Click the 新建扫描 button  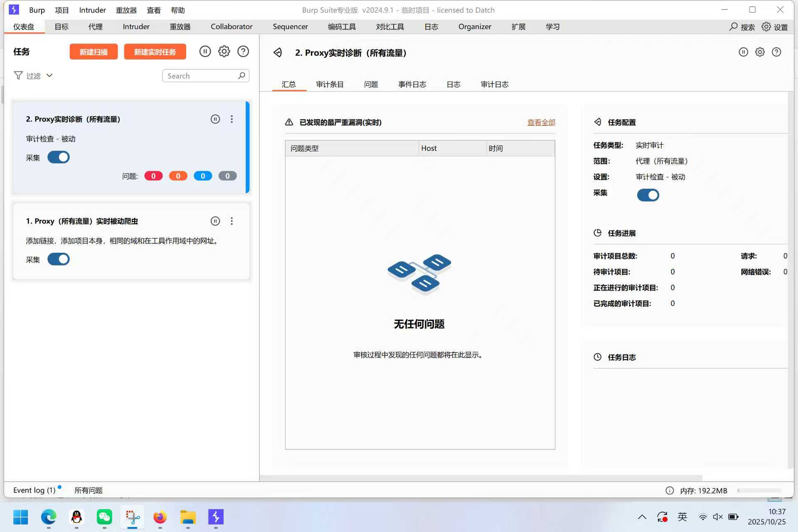[x=94, y=52]
